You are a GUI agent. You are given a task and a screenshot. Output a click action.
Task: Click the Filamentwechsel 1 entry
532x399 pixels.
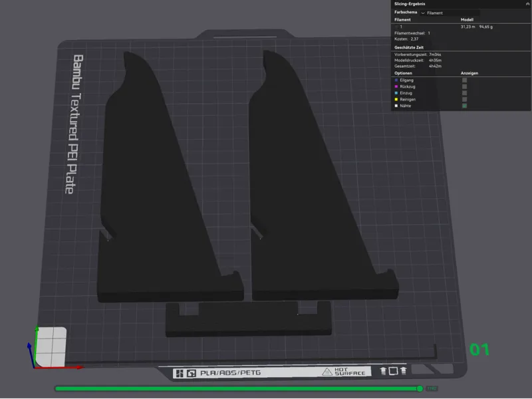[x=412, y=33]
